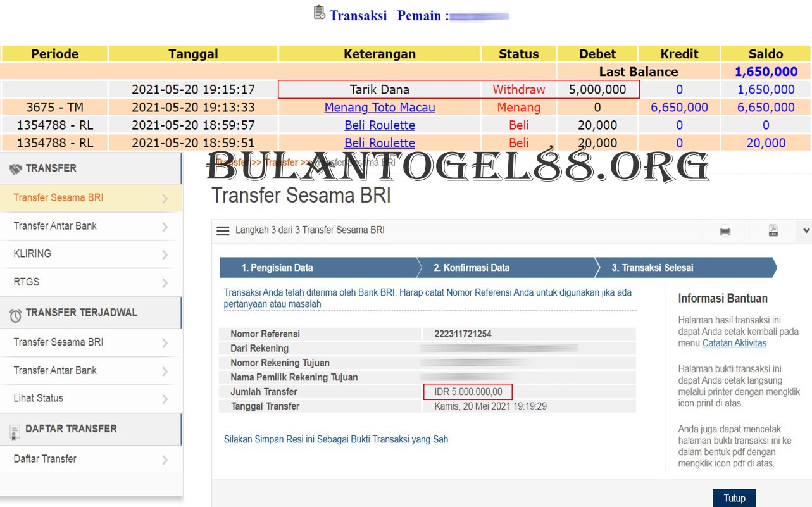The height and width of the screenshot is (507, 812).
Task: Click the 6,650,000 kredit cell
Action: click(679, 108)
